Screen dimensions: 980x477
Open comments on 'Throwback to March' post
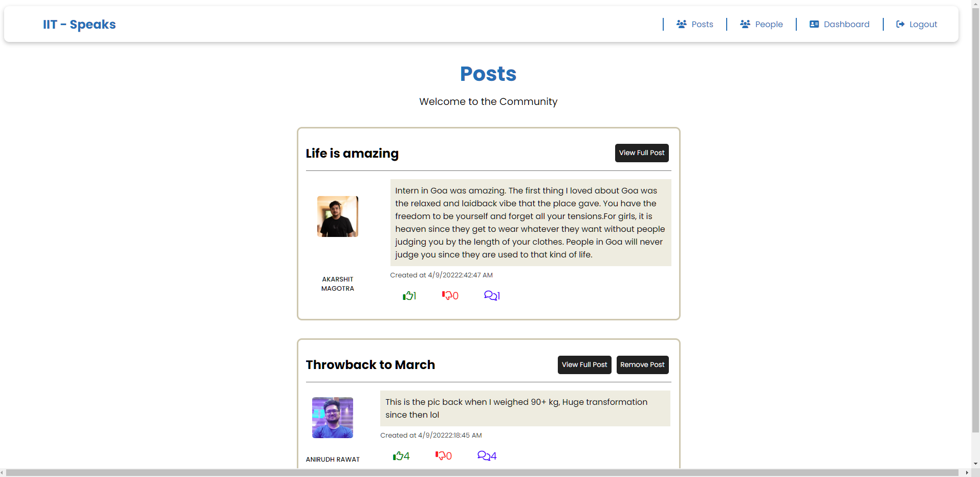(x=485, y=456)
